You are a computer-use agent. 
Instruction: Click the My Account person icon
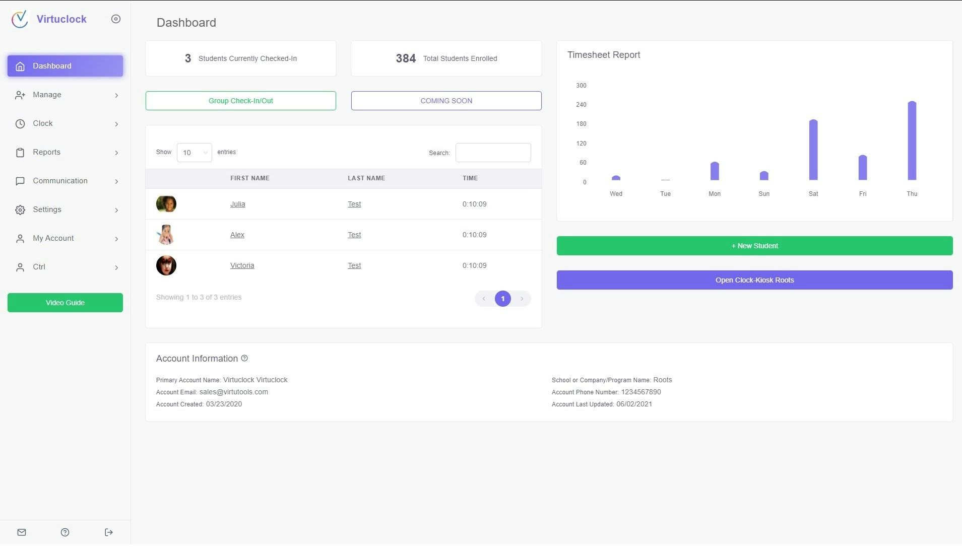20,238
